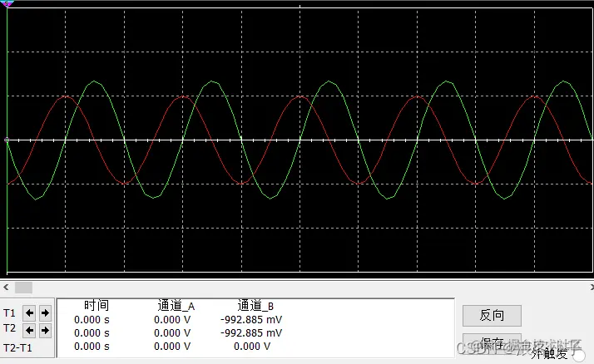Viewport: 594px width, 364px height.
Task: Click the scrollbar left arrow
Action: 6,288
